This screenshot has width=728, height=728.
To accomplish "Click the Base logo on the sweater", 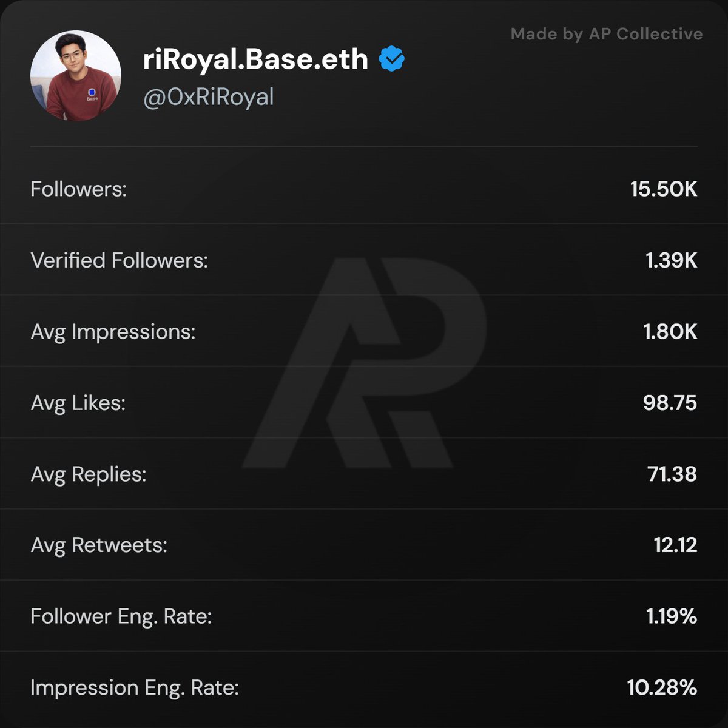I will pos(92,93).
